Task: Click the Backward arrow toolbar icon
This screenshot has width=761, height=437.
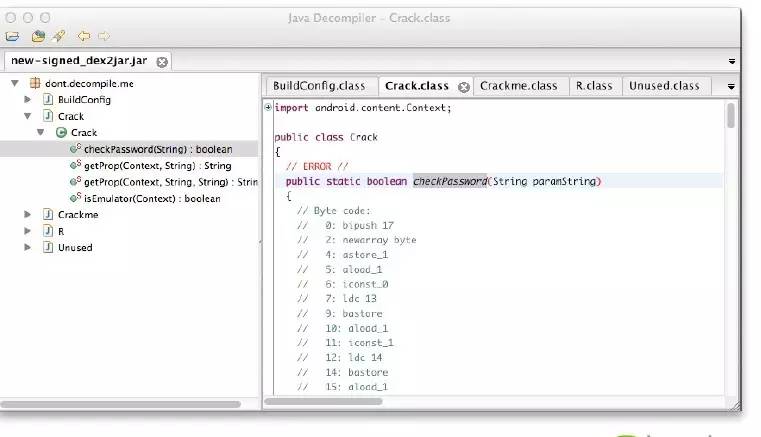Action: click(84, 37)
